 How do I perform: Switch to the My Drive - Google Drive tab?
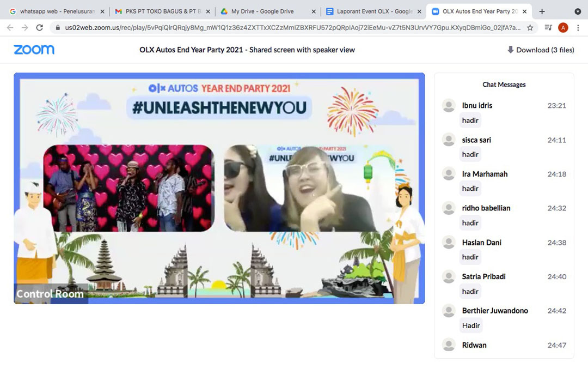[x=267, y=11]
